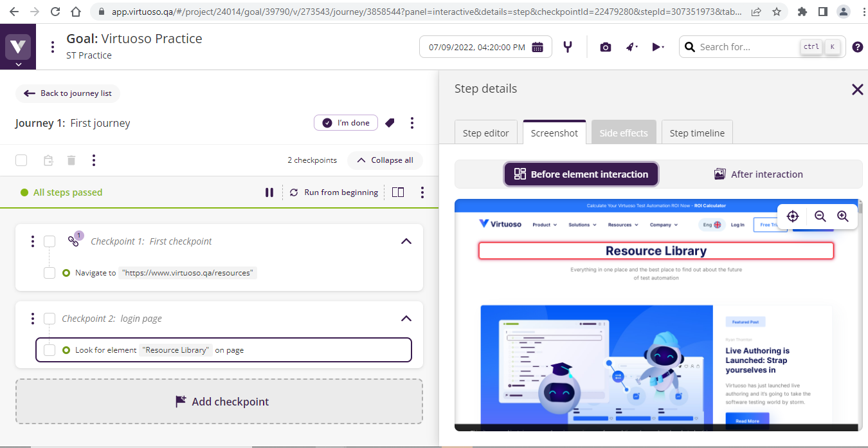Image resolution: width=868 pixels, height=448 pixels.
Task: Zoom out of the step screenshot
Action: tap(820, 216)
